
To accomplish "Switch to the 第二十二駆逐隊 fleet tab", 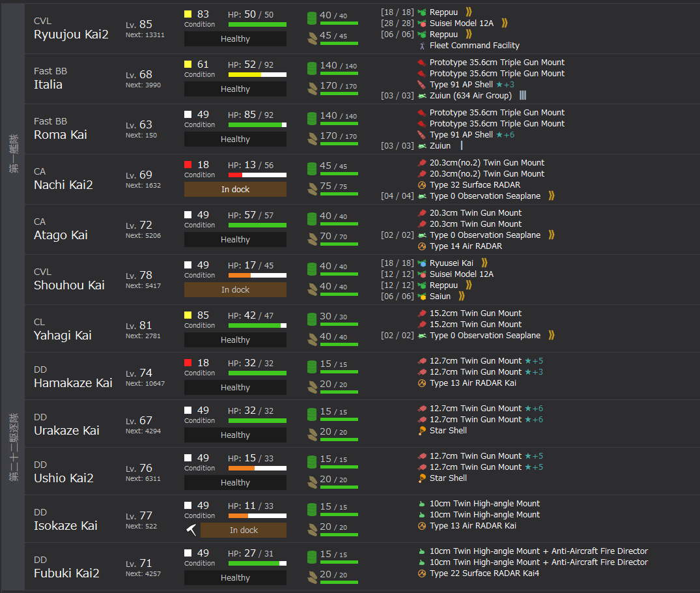I will (x=14, y=447).
